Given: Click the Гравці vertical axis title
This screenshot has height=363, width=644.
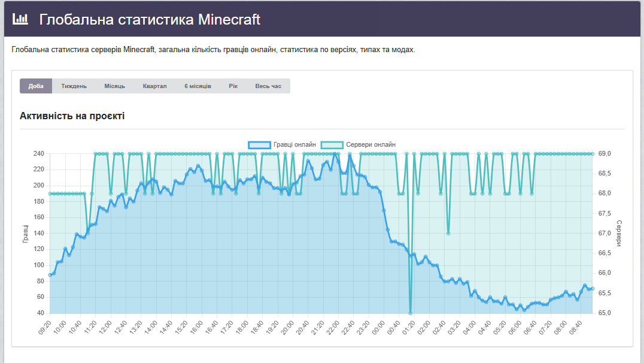Looking at the screenshot, I should (26, 234).
